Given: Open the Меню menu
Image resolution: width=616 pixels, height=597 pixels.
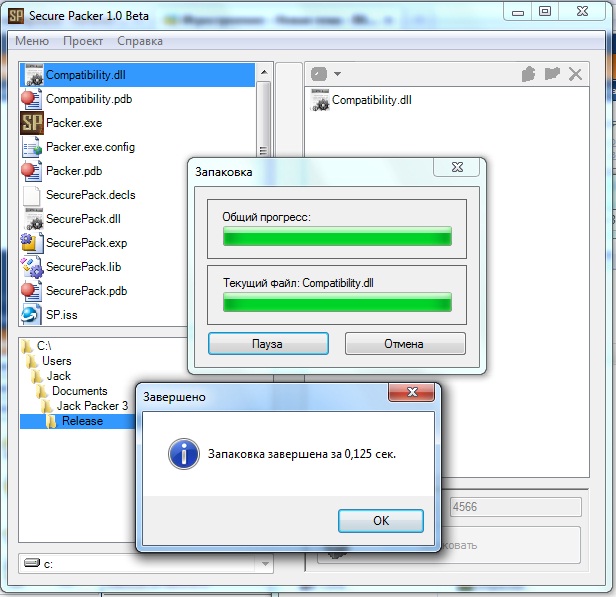Looking at the screenshot, I should pos(32,41).
